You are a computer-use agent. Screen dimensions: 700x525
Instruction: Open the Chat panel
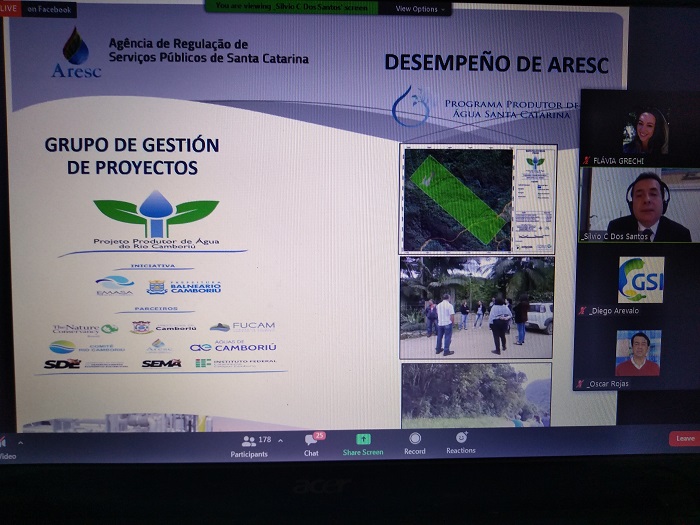point(312,445)
